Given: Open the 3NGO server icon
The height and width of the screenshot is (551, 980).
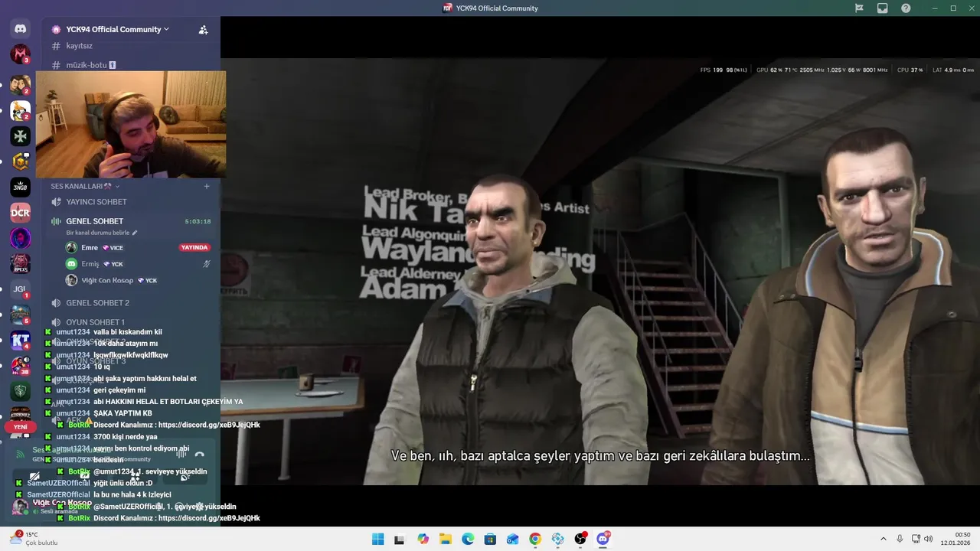Looking at the screenshot, I should pos(21,187).
